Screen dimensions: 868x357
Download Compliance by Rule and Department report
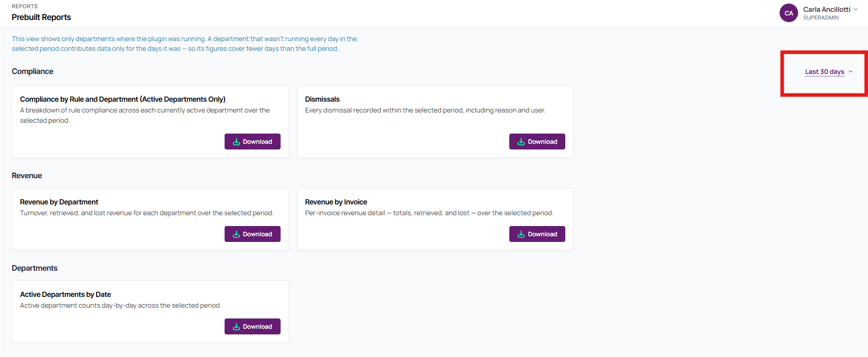[x=252, y=142]
